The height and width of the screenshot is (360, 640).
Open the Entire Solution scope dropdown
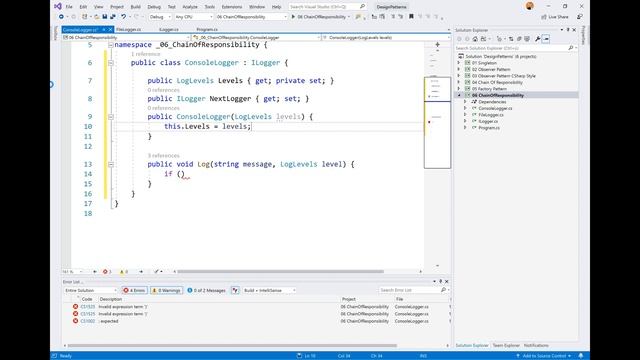pyautogui.click(x=91, y=290)
